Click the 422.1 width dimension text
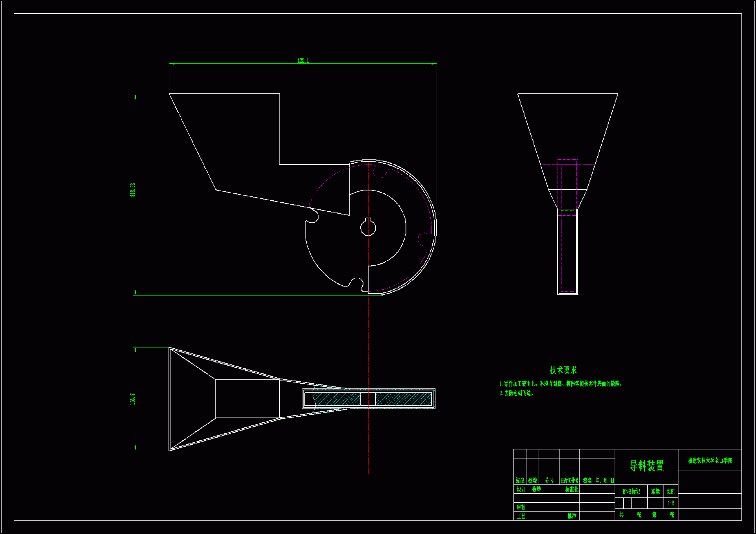Viewport: 756px width, 534px height. tap(303, 61)
